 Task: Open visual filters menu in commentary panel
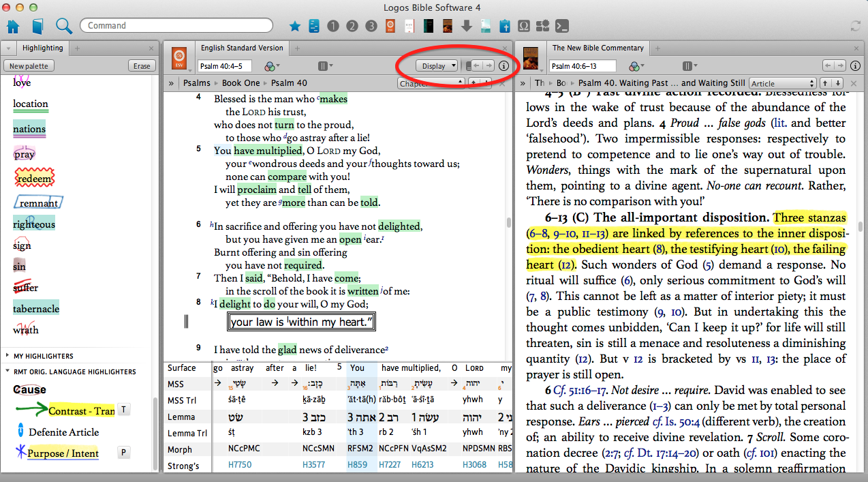pos(637,66)
